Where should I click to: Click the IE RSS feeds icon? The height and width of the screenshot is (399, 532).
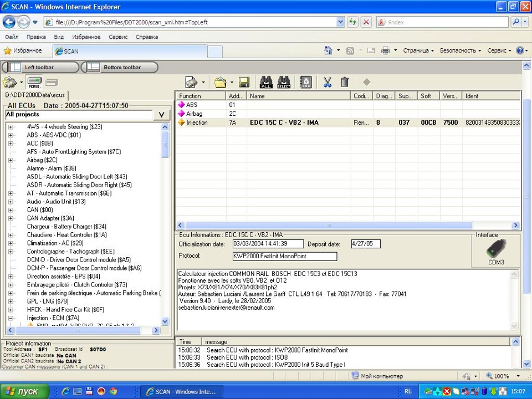(x=350, y=50)
